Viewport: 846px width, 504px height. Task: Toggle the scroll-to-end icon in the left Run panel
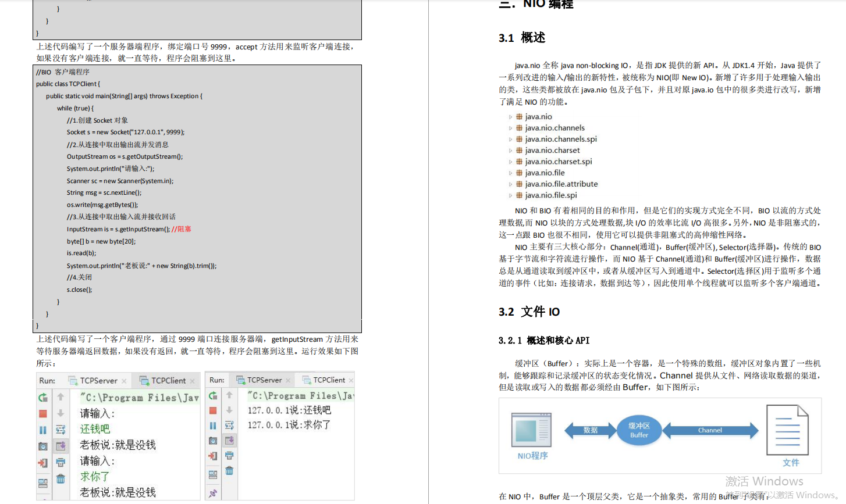pos(61,446)
